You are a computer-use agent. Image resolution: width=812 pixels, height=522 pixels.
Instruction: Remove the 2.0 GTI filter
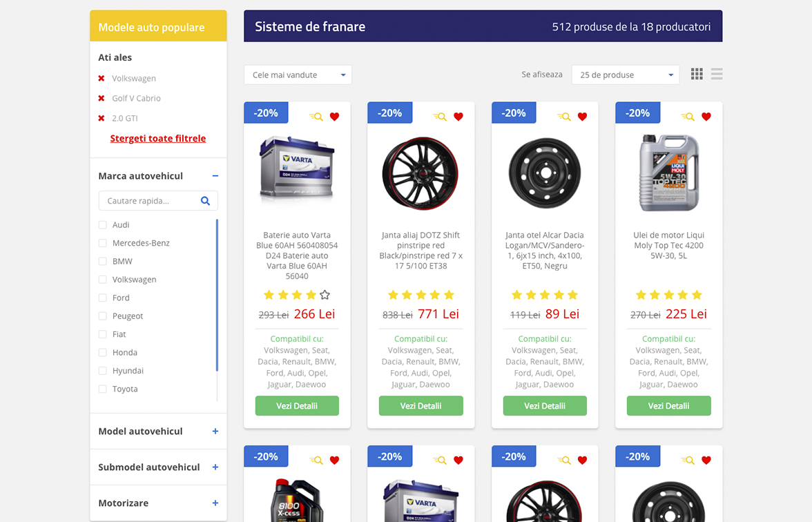pyautogui.click(x=101, y=119)
